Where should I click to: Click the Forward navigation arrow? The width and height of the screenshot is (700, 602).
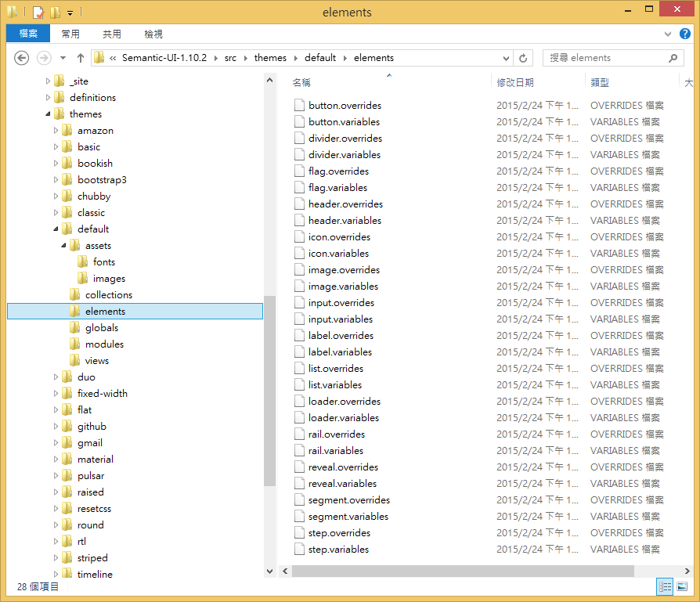pos(44,58)
